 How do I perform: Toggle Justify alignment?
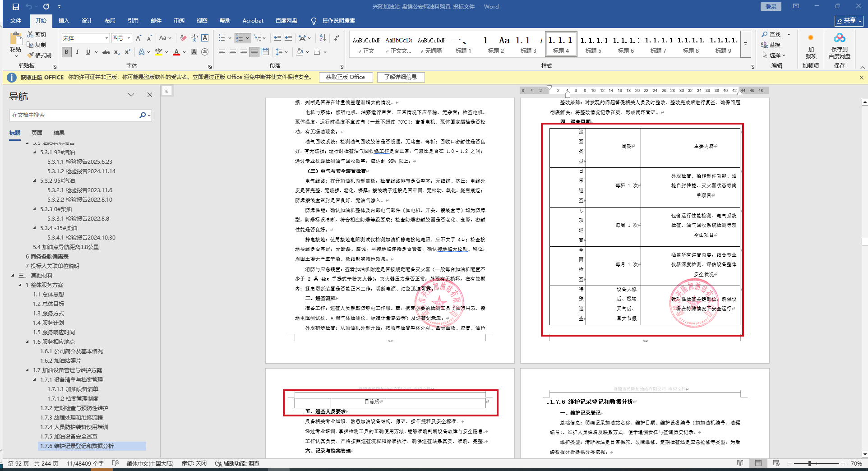254,52
